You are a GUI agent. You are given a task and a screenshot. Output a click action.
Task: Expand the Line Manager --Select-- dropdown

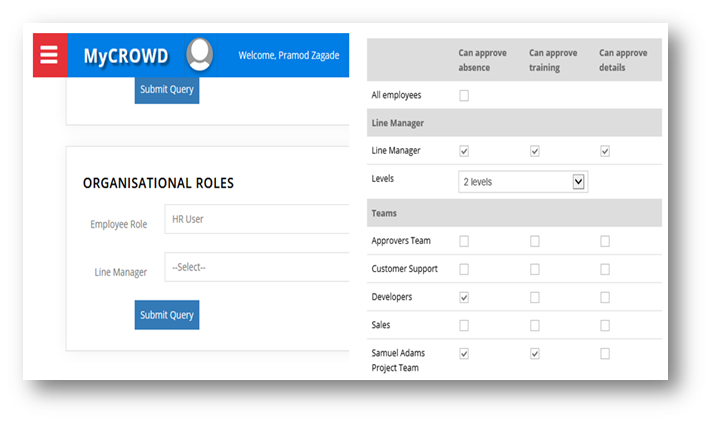[x=256, y=268]
